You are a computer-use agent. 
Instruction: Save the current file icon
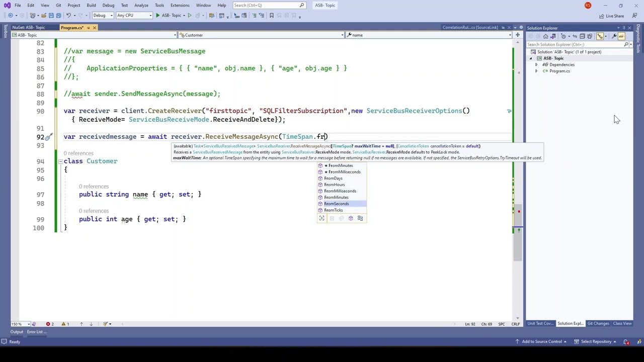tap(51, 16)
